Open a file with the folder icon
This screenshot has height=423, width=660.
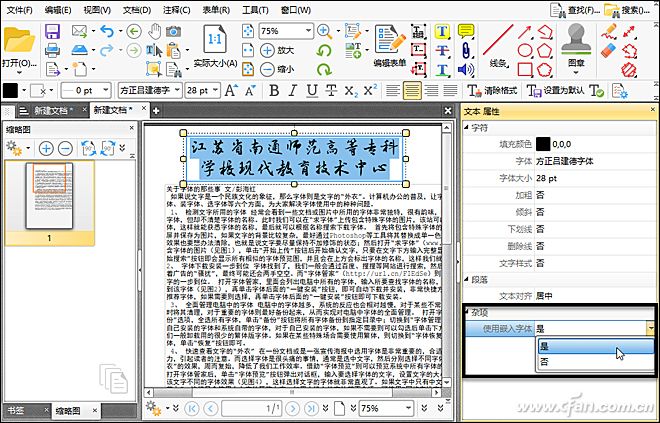pos(19,40)
